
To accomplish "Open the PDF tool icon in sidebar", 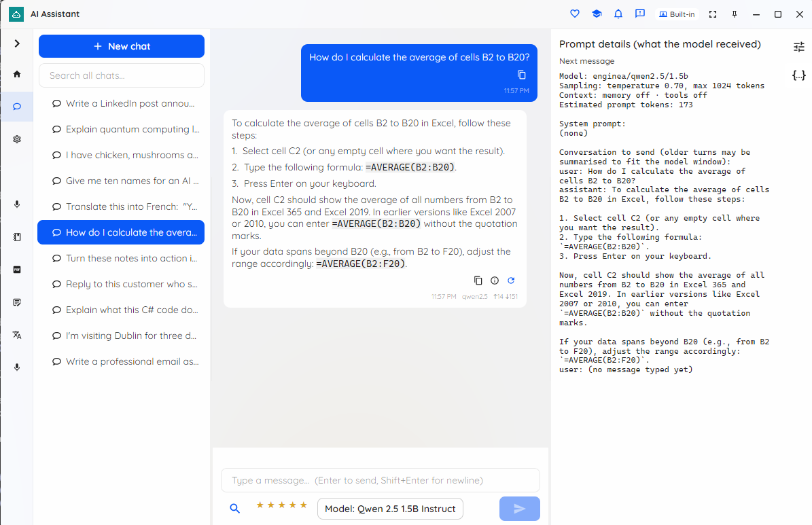I will coord(17,270).
